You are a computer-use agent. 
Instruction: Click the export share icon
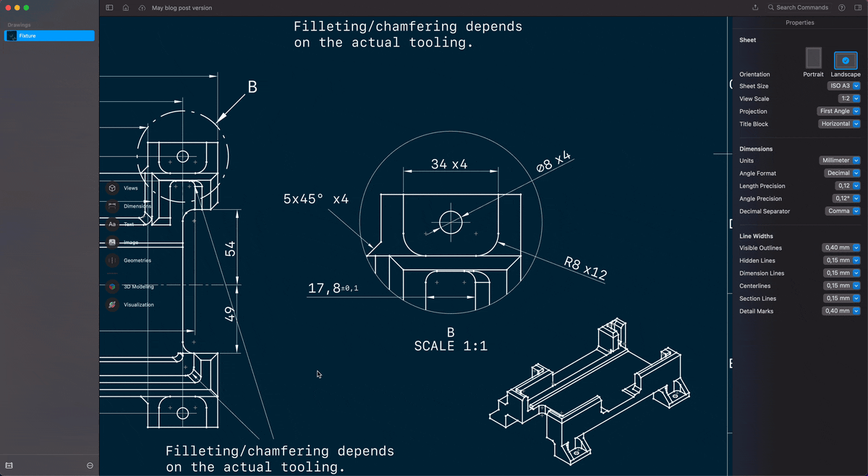(755, 8)
